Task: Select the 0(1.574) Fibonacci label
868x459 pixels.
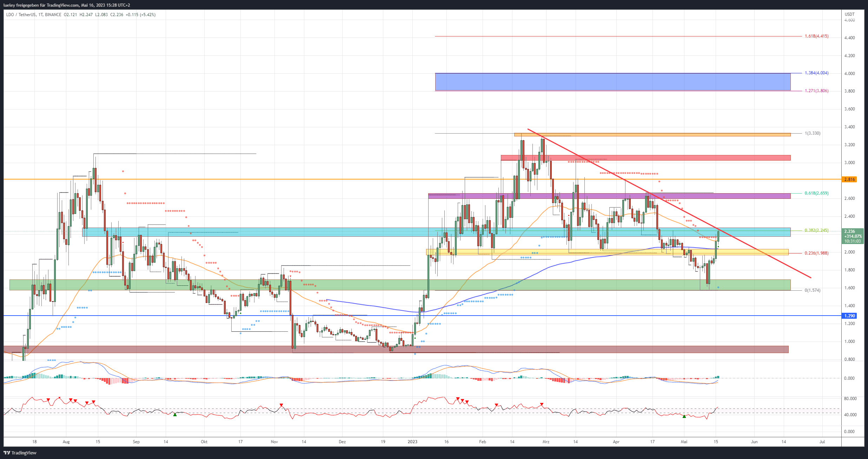Action: 813,290
